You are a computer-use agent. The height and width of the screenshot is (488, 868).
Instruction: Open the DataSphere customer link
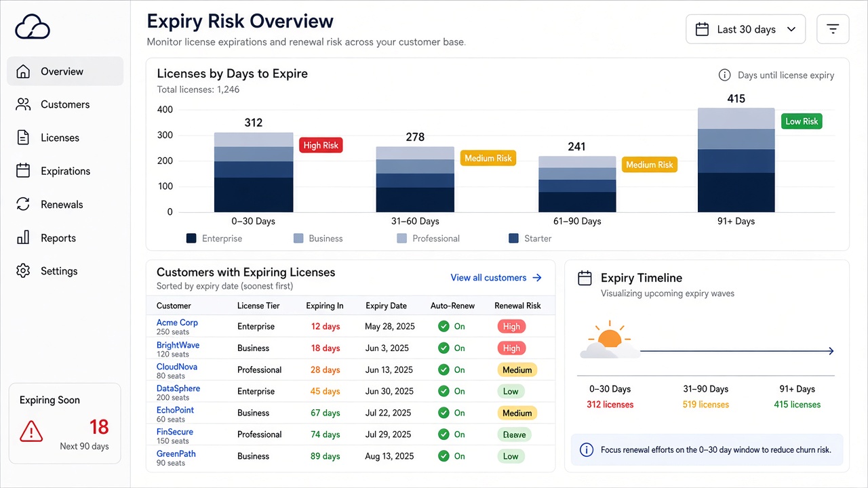[178, 388]
